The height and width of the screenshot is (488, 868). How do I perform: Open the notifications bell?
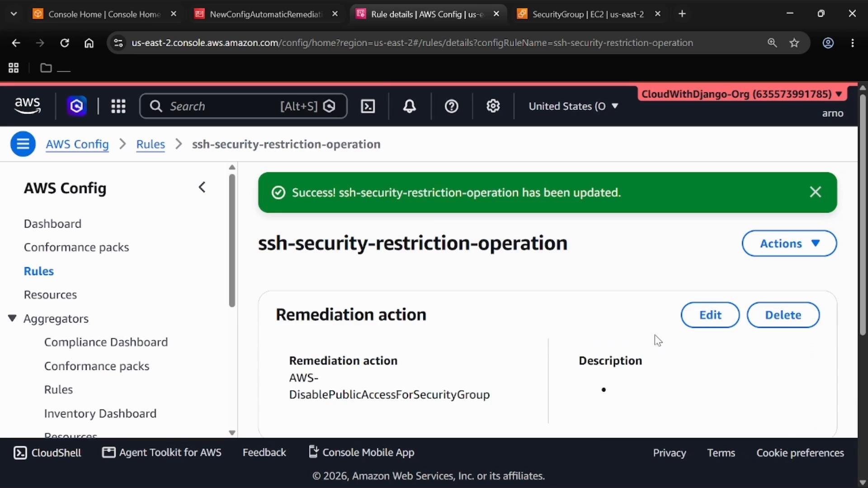click(x=410, y=106)
